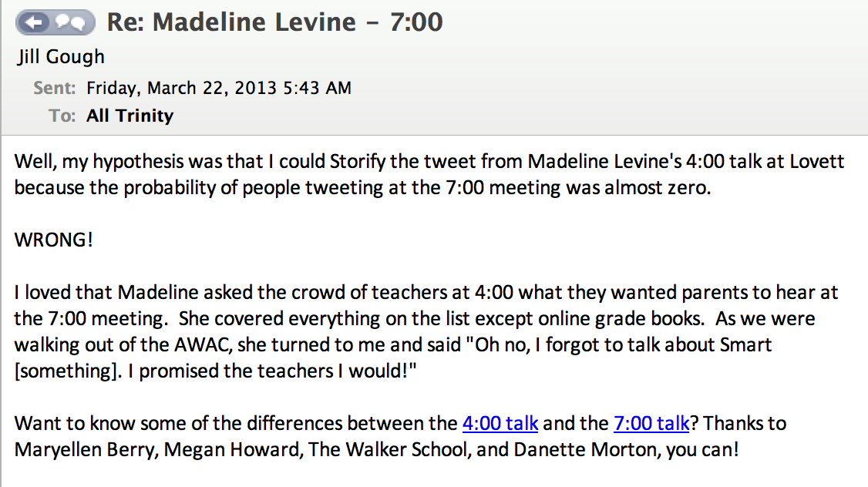Click the To: field label
The width and height of the screenshot is (868, 487).
pyautogui.click(x=62, y=116)
